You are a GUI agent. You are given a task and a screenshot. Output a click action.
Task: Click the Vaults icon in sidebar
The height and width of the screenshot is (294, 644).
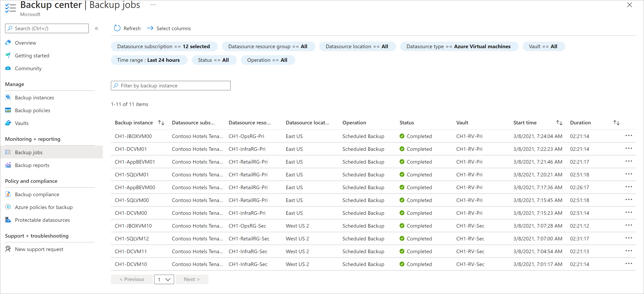pos(8,123)
